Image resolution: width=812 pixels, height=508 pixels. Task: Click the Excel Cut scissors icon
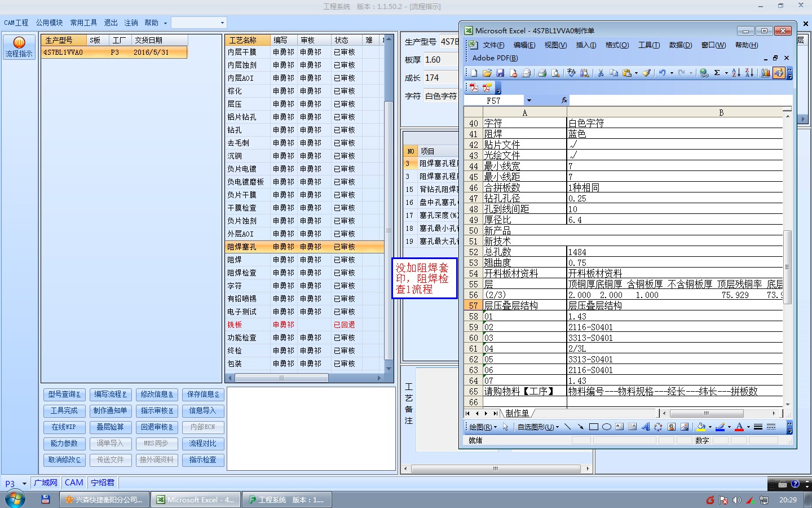point(601,73)
